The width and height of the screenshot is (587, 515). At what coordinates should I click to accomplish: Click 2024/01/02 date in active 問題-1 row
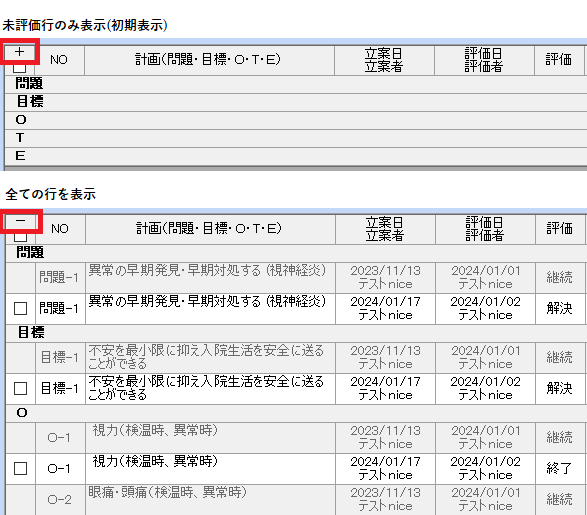[486, 302]
